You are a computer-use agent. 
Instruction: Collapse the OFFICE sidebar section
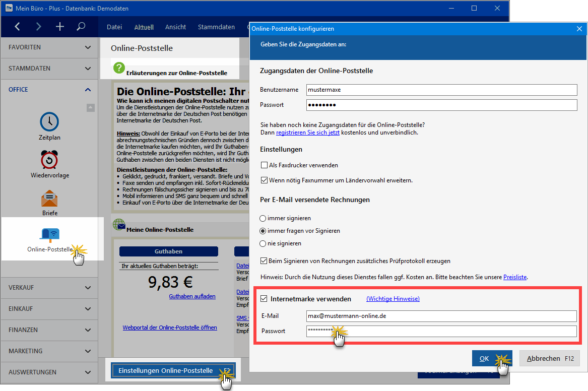[49, 90]
